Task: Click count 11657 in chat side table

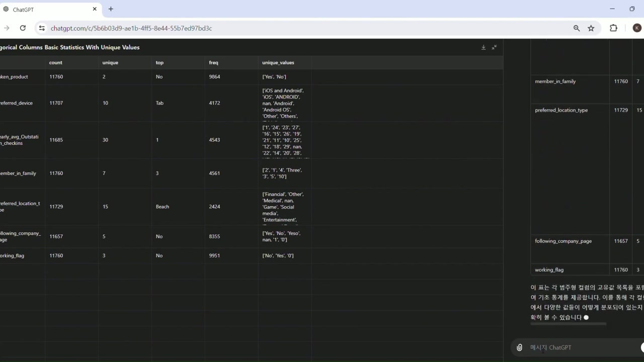Action: pos(621,241)
